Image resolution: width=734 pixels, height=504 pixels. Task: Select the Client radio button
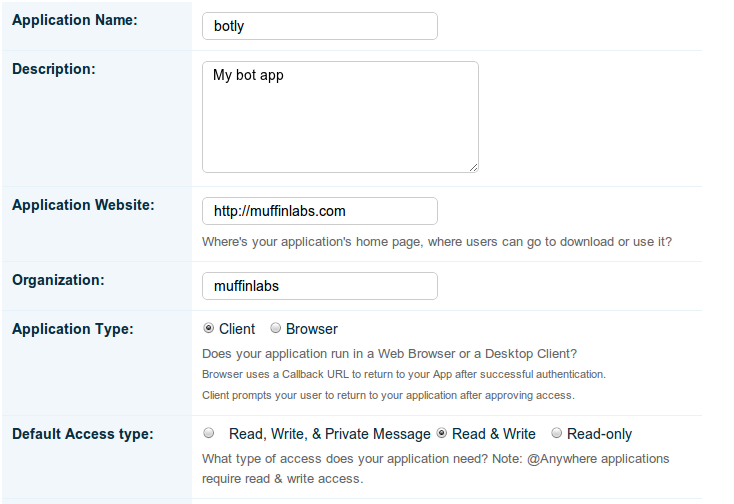[209, 329]
